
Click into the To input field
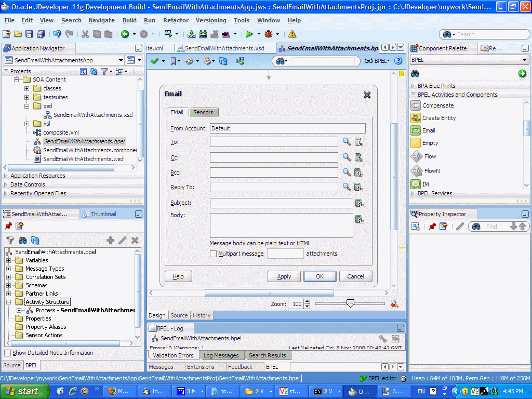pyautogui.click(x=274, y=142)
